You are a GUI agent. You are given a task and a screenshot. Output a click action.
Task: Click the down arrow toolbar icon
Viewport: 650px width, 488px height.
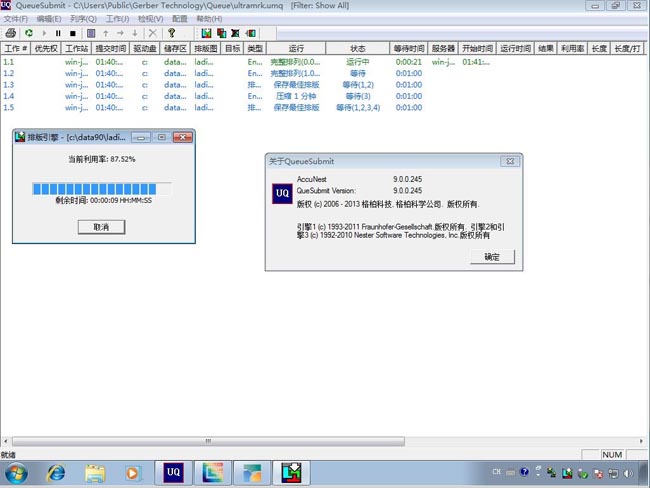coord(135,33)
